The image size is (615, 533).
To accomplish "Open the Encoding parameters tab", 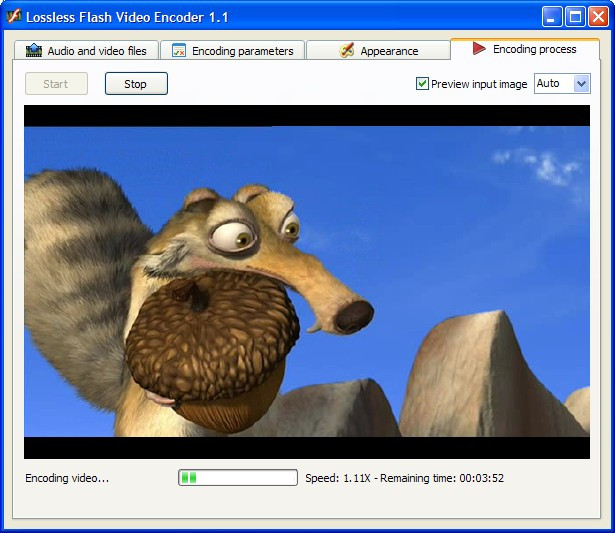I will [233, 50].
